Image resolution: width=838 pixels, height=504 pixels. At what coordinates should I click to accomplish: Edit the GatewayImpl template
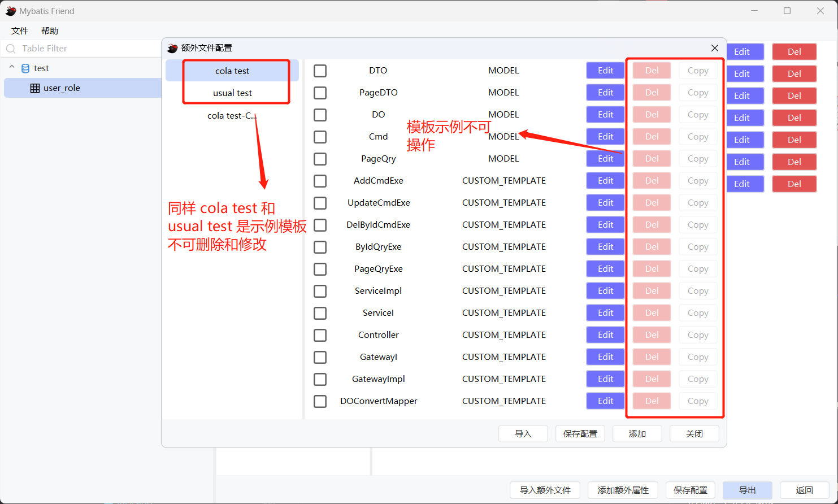[605, 379]
